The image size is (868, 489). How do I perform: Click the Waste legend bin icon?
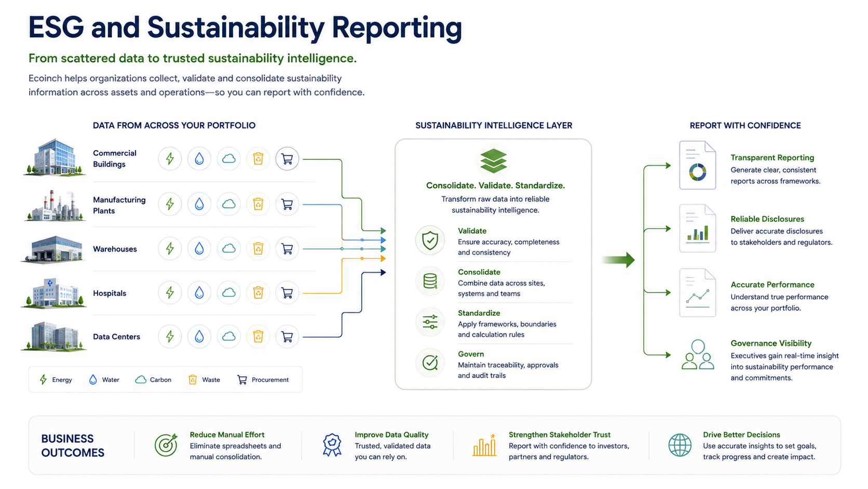[x=193, y=380]
